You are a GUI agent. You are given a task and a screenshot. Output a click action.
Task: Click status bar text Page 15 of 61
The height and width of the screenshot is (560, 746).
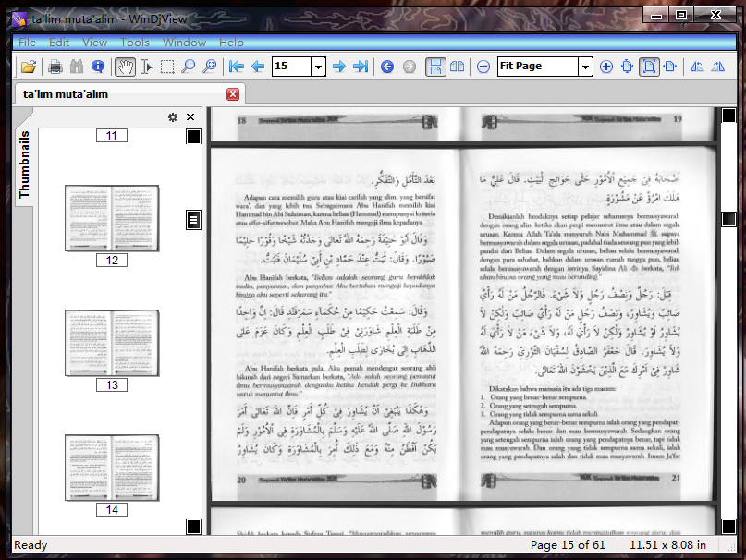pyautogui.click(x=568, y=545)
